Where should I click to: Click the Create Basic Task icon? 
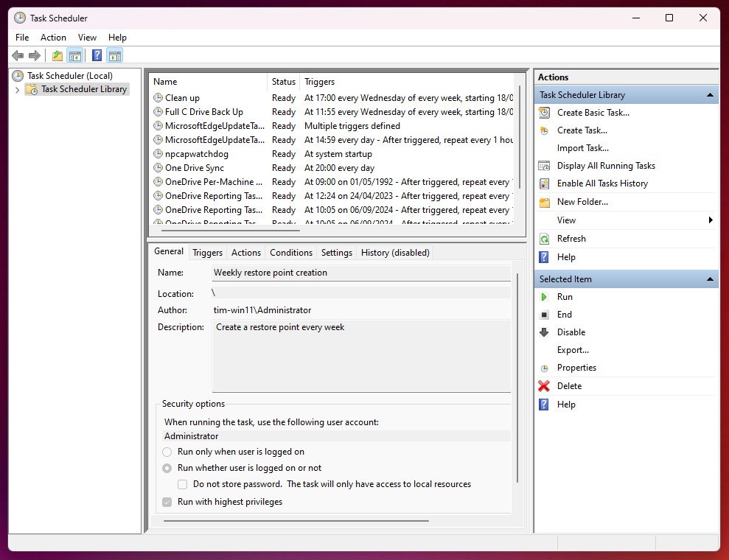point(544,113)
